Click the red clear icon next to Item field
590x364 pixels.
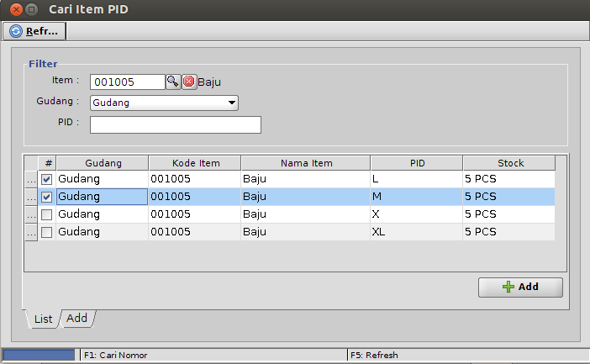pos(189,82)
